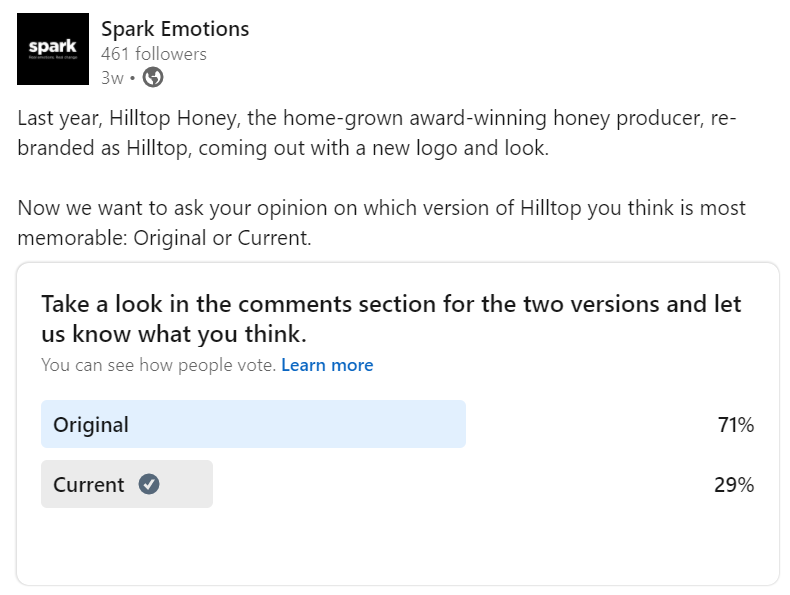
Task: Click the bullet separator after 3w
Action: click(x=133, y=78)
